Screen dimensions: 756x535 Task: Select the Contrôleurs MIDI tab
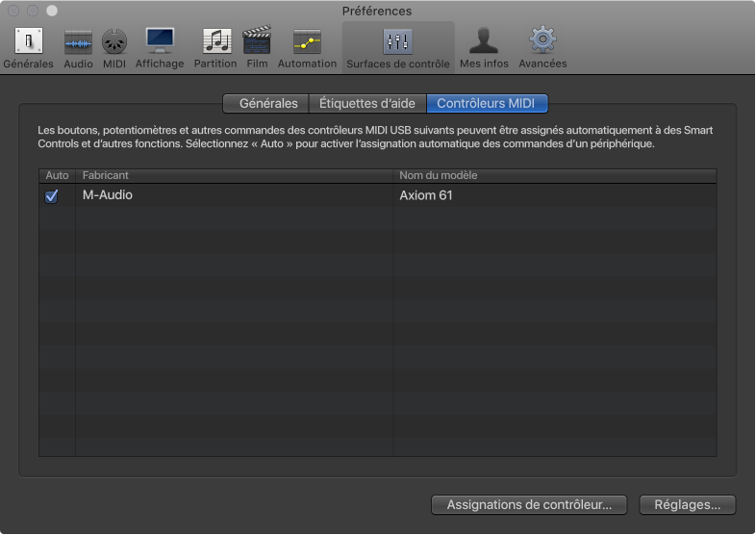[x=487, y=103]
